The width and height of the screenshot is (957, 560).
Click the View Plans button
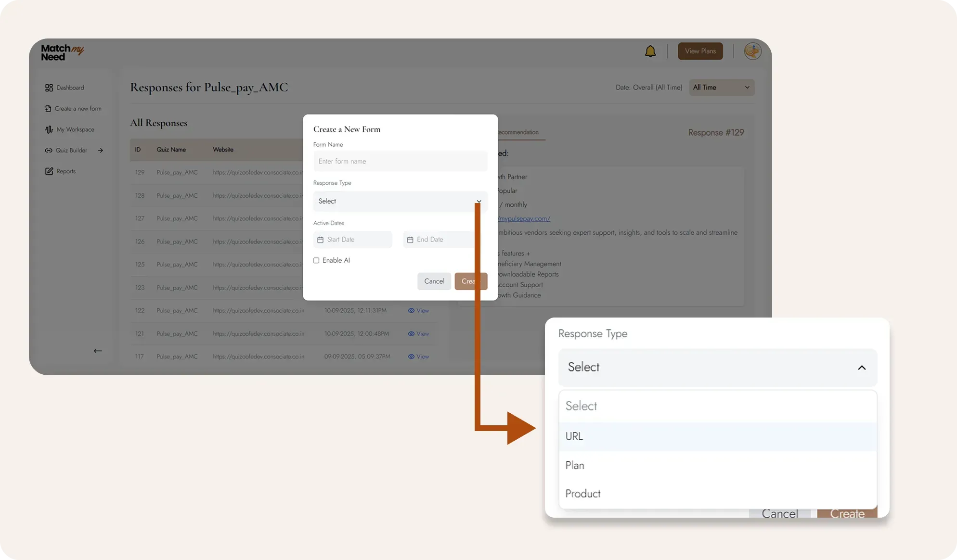coord(700,51)
